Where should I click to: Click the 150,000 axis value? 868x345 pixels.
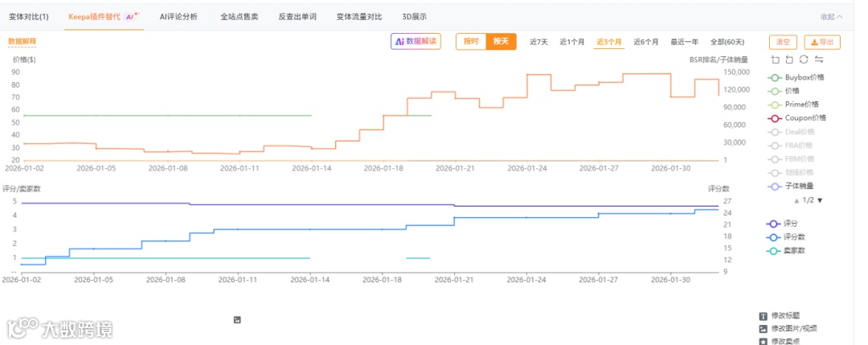[x=737, y=72]
